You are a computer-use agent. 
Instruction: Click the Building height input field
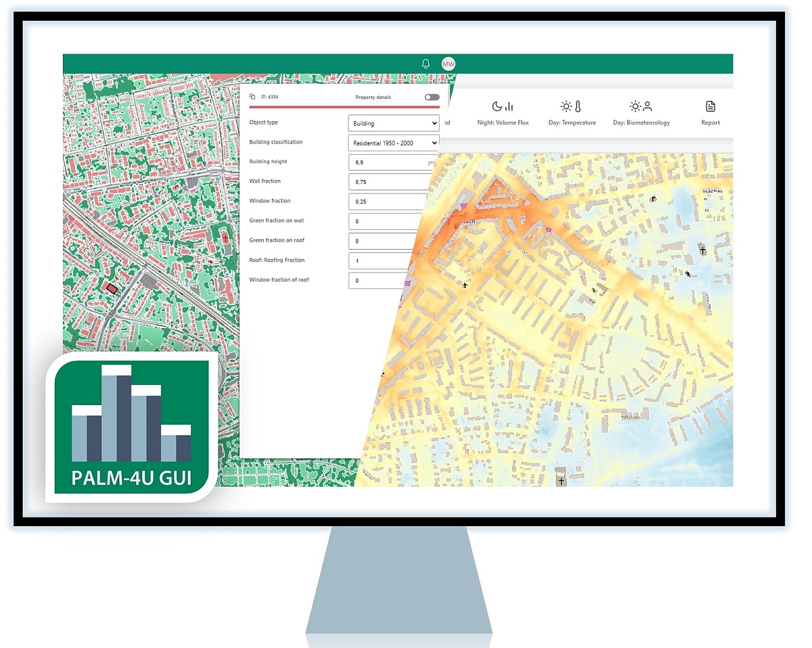tap(386, 162)
